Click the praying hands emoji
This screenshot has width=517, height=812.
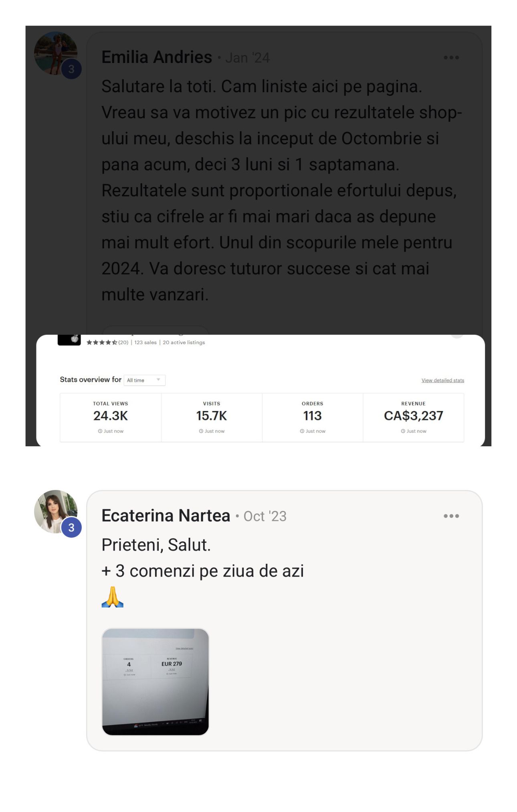click(x=113, y=597)
